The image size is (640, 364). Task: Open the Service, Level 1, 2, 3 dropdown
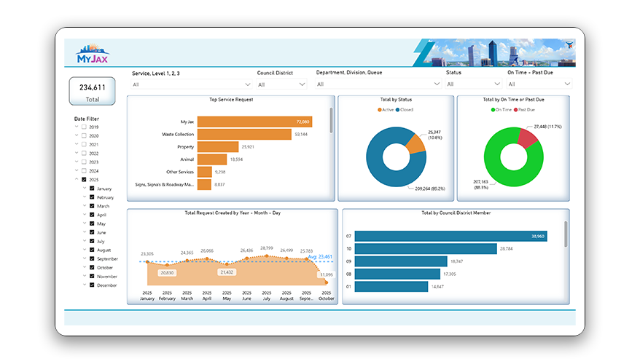pyautogui.click(x=190, y=84)
